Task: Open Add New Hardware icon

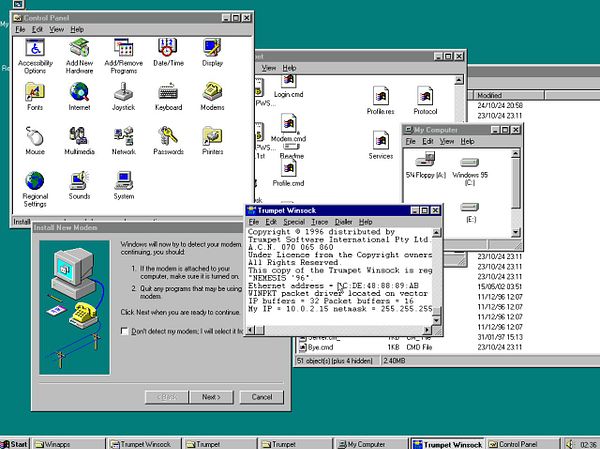Action: 79,56
